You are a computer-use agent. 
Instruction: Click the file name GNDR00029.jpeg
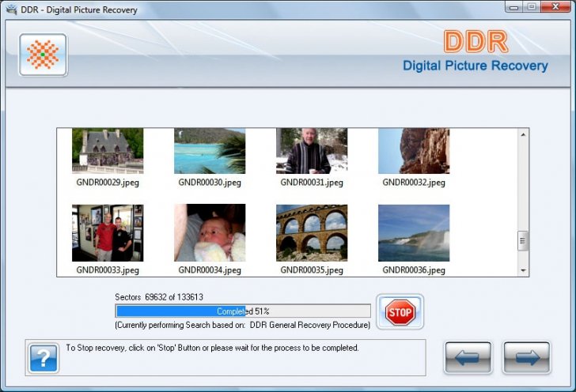[x=108, y=183]
